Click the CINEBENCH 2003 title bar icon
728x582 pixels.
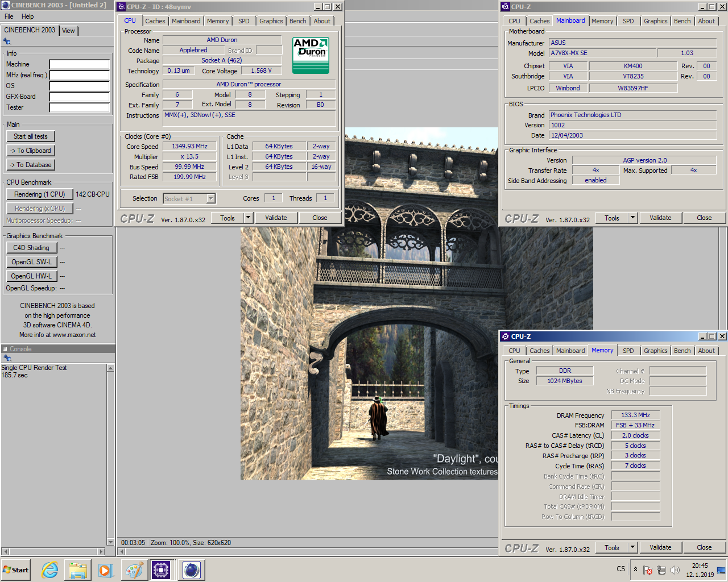[x=6, y=5]
